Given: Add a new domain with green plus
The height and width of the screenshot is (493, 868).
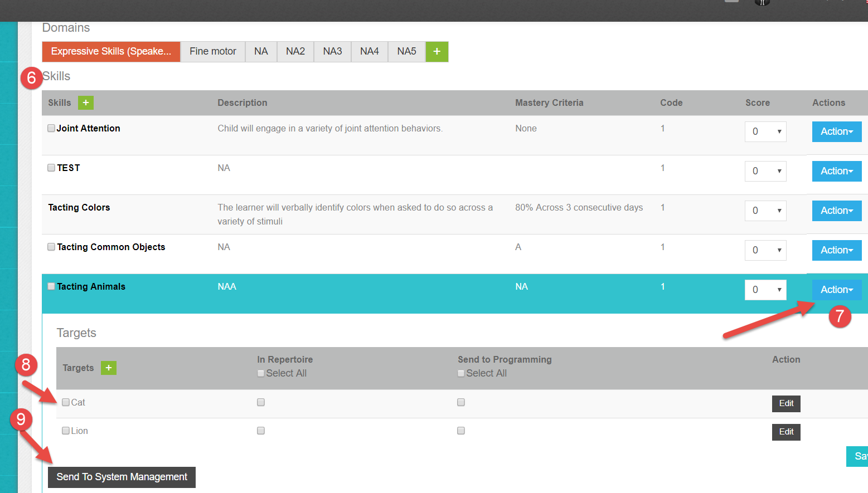Looking at the screenshot, I should click(x=437, y=52).
